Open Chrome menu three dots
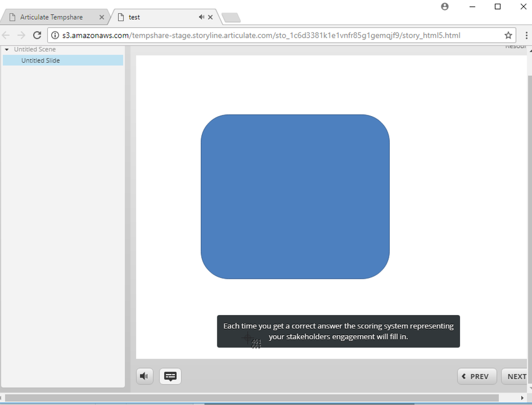The width and height of the screenshot is (532, 405). click(526, 35)
